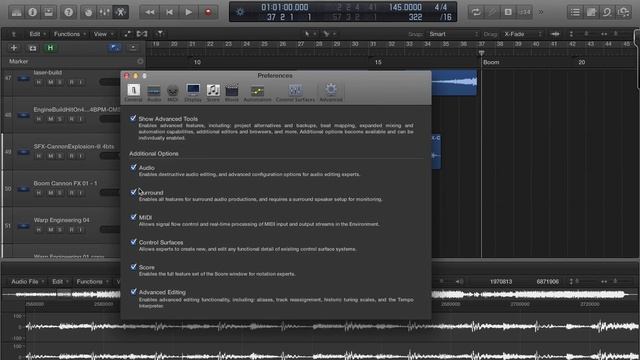This screenshot has height=360, width=640.
Task: Open tracks area Functions menu
Action: click(69, 34)
